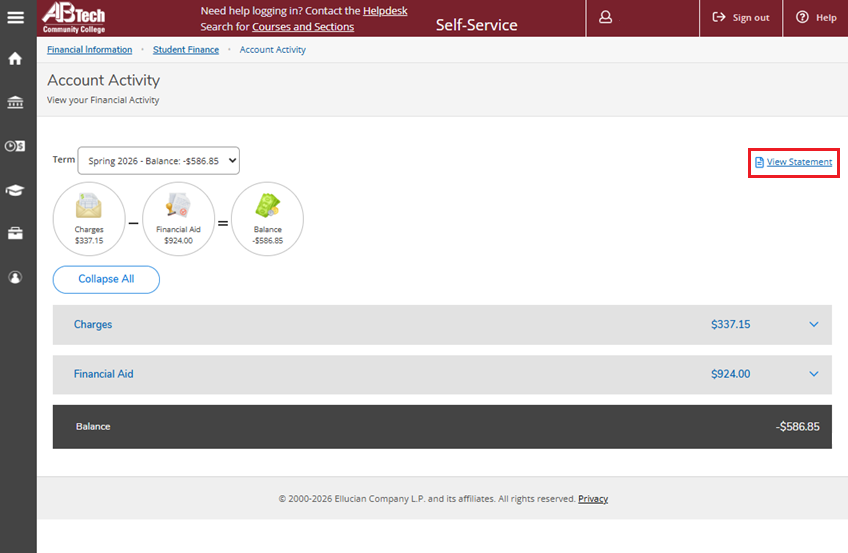Click the Charges envelope circle icon
Viewport: 848px width, 553px height.
[89, 218]
